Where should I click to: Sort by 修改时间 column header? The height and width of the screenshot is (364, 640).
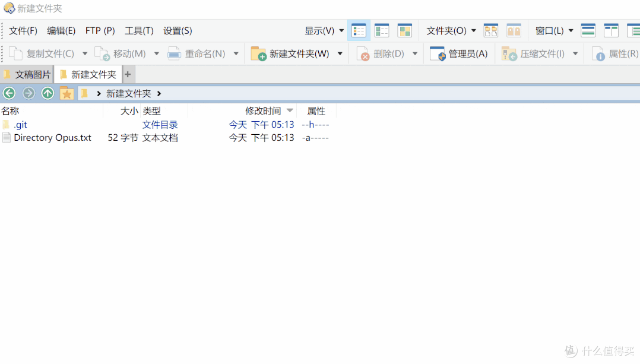tap(263, 111)
